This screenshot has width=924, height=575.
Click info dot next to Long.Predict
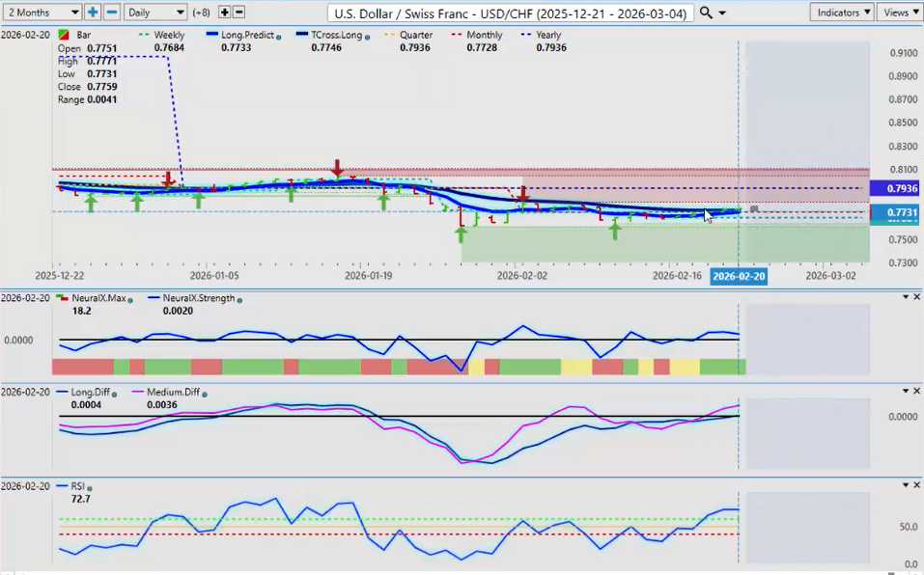pyautogui.click(x=278, y=36)
